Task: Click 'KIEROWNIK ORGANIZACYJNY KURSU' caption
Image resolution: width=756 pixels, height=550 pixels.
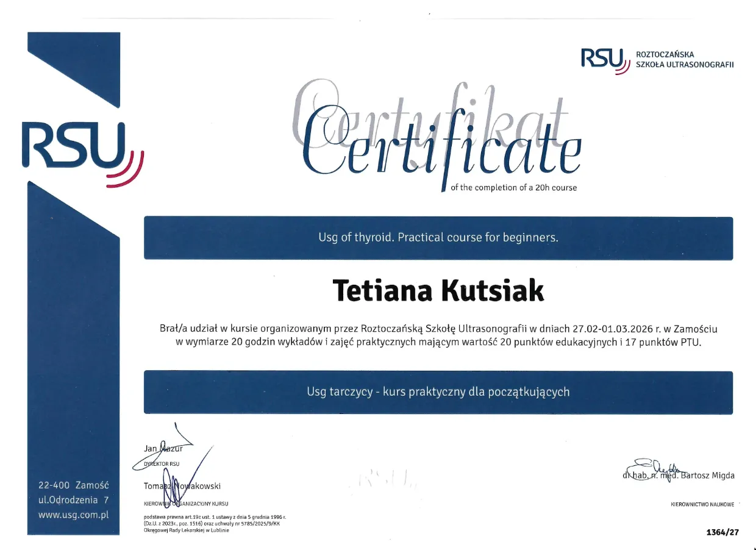Action: [x=185, y=504]
